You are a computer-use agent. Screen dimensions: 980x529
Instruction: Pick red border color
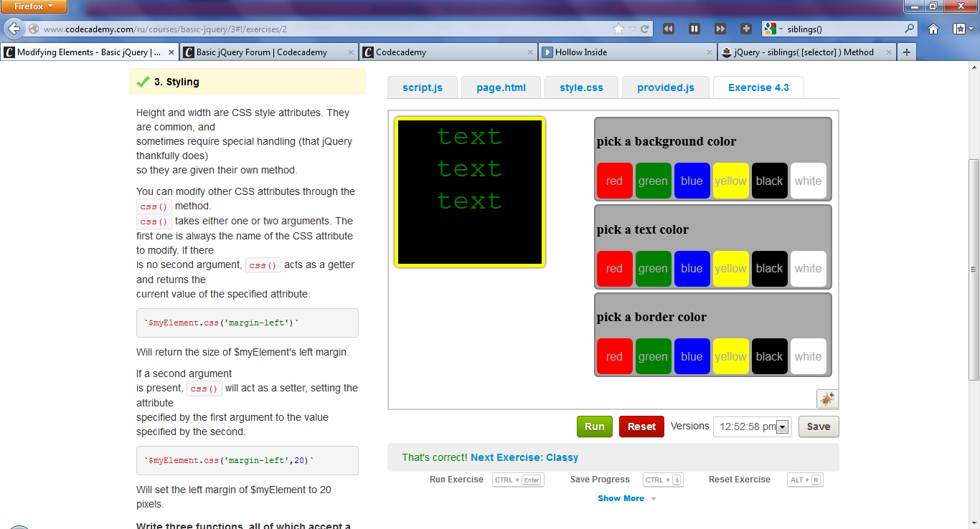pos(615,356)
